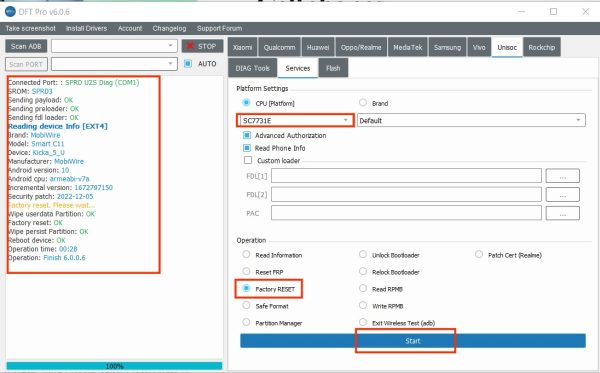Maximize the DFT Pro window

click(x=553, y=11)
